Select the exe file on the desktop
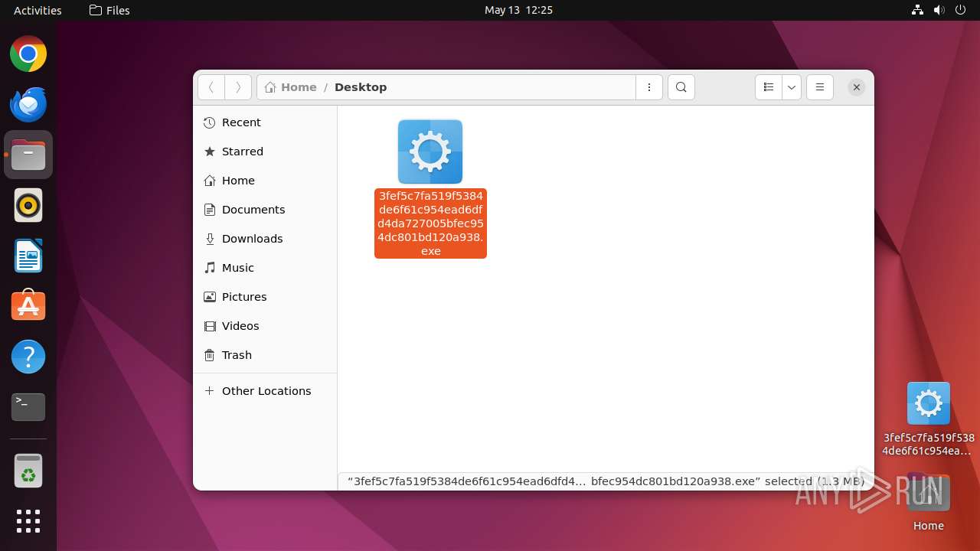The width and height of the screenshot is (980, 551). [x=929, y=419]
